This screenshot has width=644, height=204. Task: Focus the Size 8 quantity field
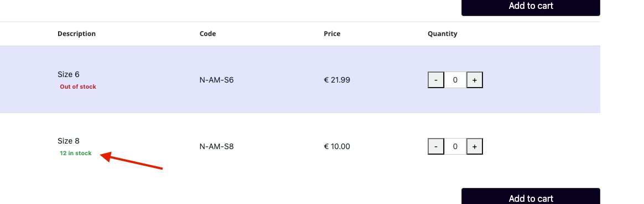(455, 146)
